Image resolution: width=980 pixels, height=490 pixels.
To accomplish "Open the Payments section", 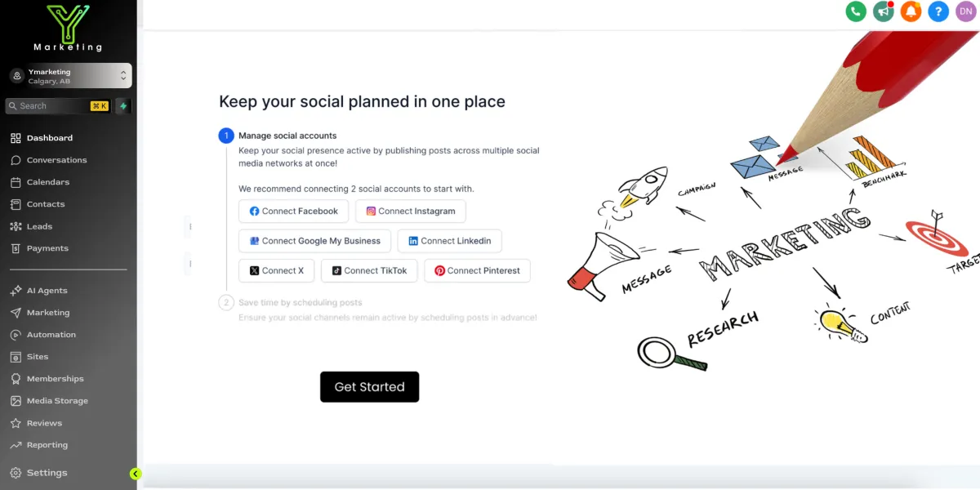I will coord(45,250).
